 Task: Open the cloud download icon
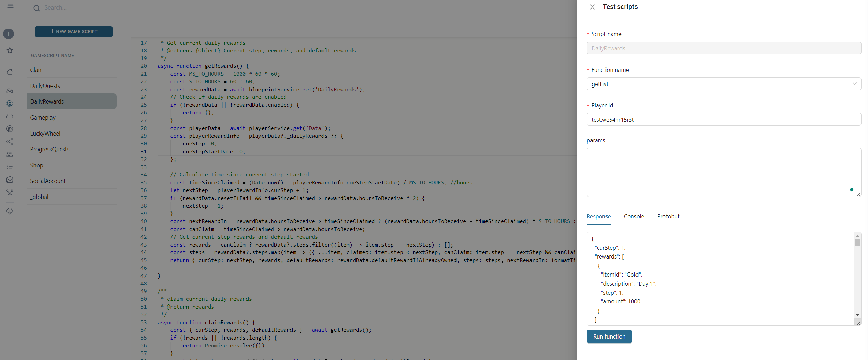tap(10, 211)
